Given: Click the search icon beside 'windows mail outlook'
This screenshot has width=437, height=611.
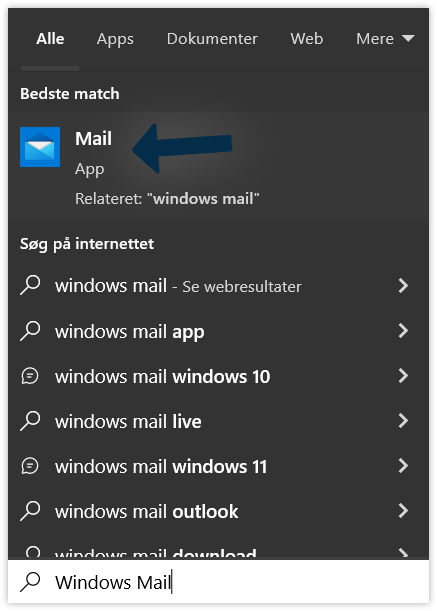Looking at the screenshot, I should 30,511.
